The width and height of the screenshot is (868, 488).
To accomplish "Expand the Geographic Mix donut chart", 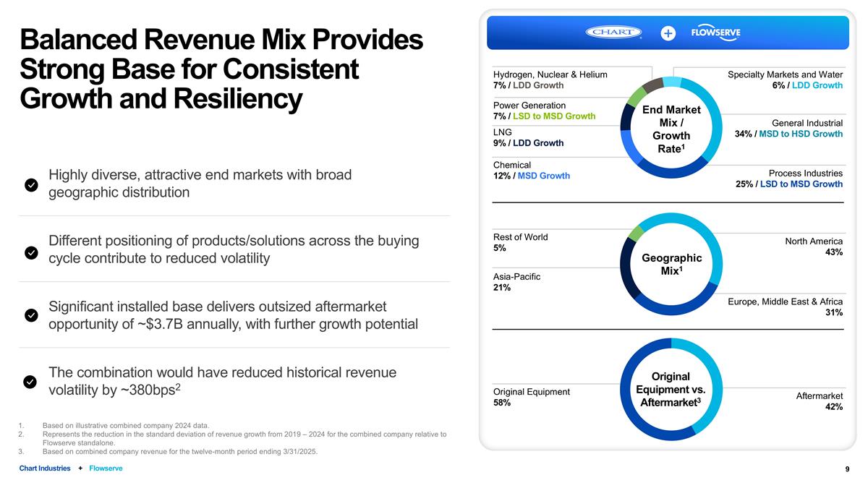I will point(671,264).
